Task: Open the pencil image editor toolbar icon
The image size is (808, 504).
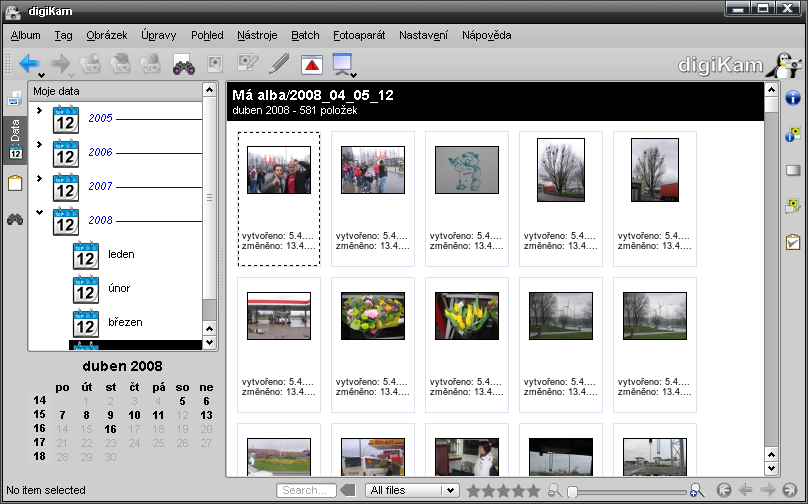Action: [279, 64]
